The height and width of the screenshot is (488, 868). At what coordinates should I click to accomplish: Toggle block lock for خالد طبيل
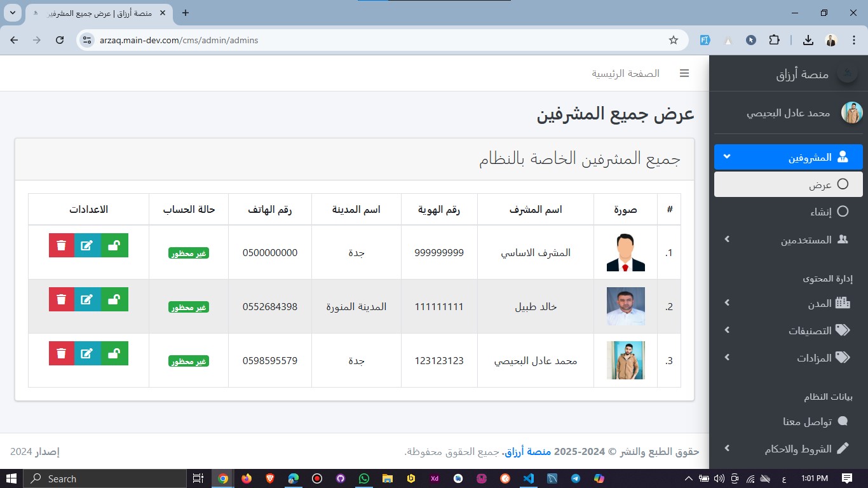pos(114,299)
